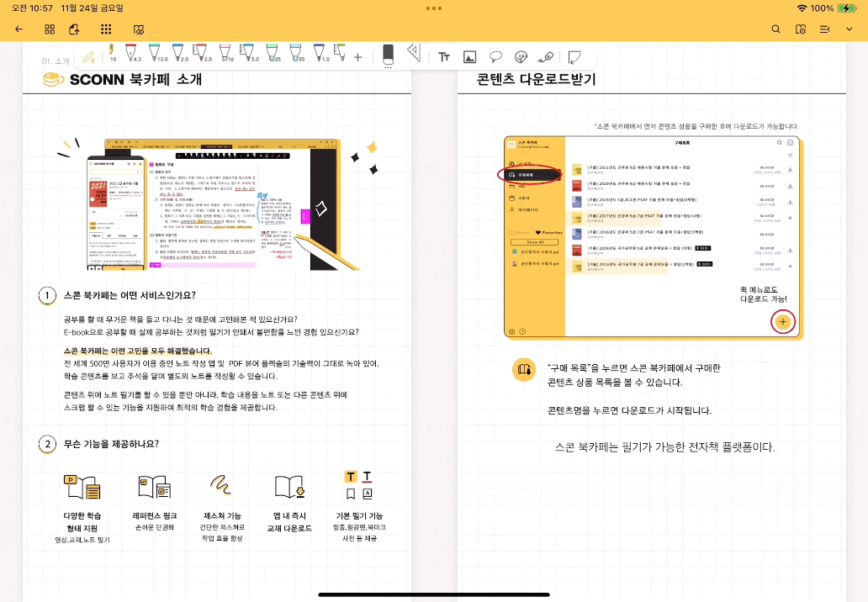
Task: Tap the heading '콘텐츠 다운로드받기'
Action: 536,80
